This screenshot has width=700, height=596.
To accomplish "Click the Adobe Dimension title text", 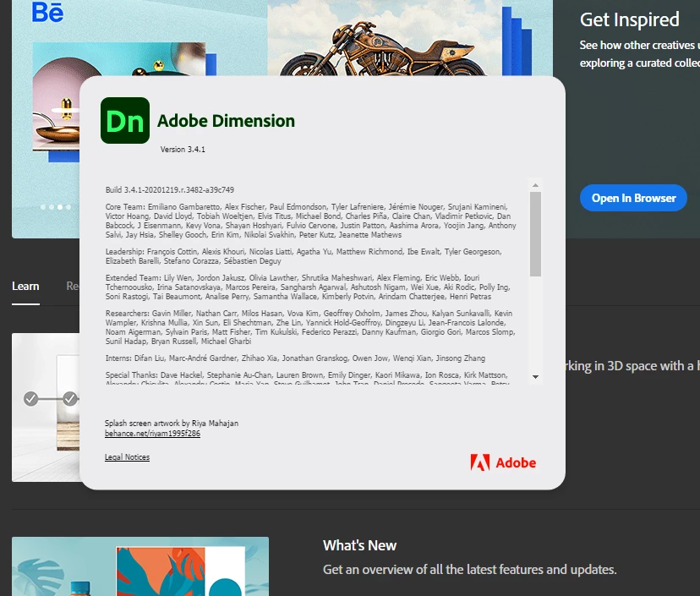I will (x=226, y=121).
